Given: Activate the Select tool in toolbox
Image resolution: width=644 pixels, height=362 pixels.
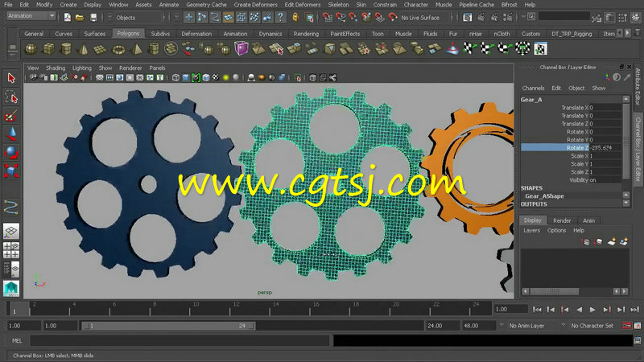Looking at the screenshot, I should [x=11, y=78].
